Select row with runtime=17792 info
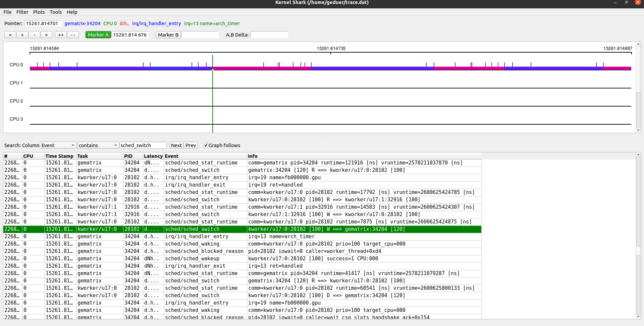This screenshot has height=326, width=644. coord(243,192)
